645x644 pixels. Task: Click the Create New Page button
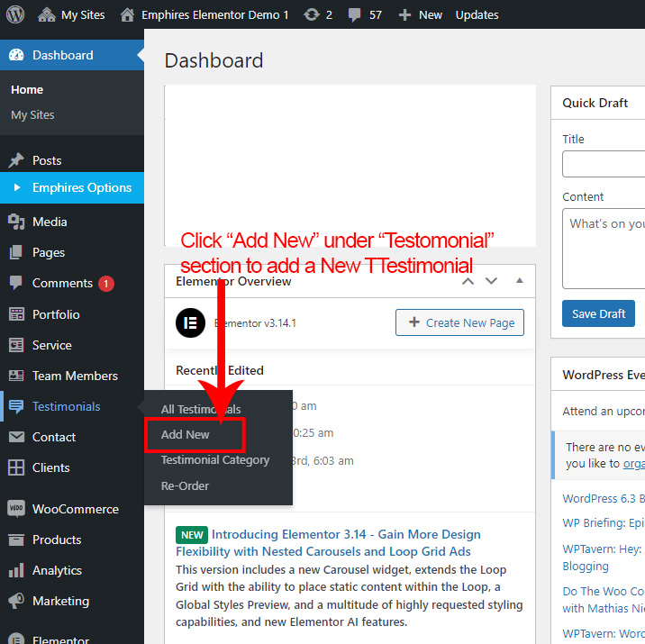[x=459, y=322]
